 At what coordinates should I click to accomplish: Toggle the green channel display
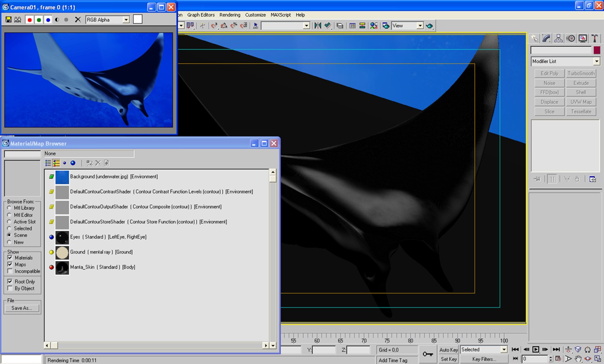point(39,20)
